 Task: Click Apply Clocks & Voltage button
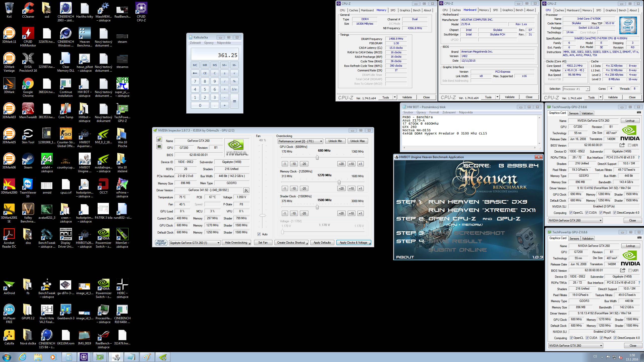click(x=354, y=243)
